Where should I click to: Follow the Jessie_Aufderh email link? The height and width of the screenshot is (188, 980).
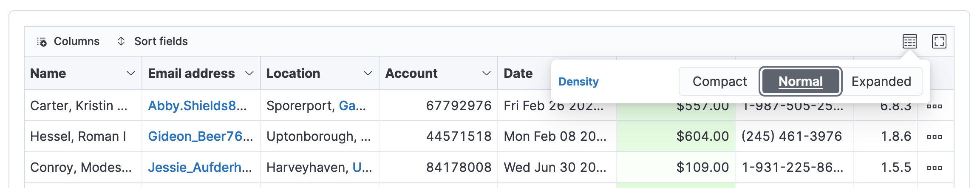coord(200,168)
